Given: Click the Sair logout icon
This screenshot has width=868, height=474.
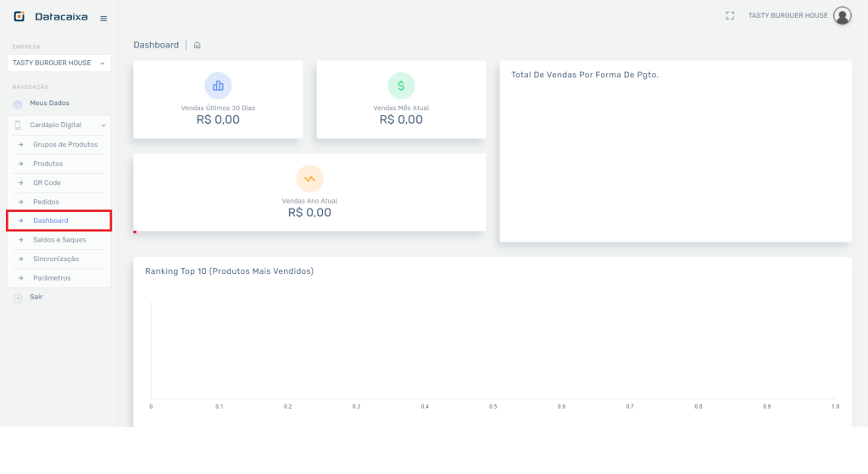Looking at the screenshot, I should pyautogui.click(x=18, y=298).
